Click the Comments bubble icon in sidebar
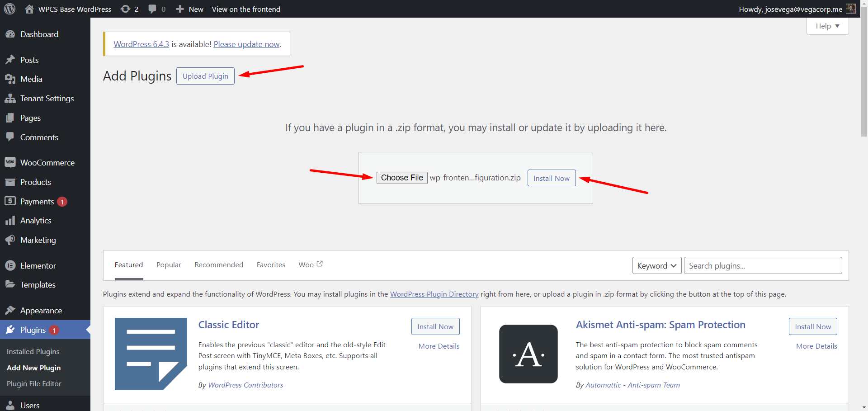Screen dimensions: 868x411 pos(10,137)
